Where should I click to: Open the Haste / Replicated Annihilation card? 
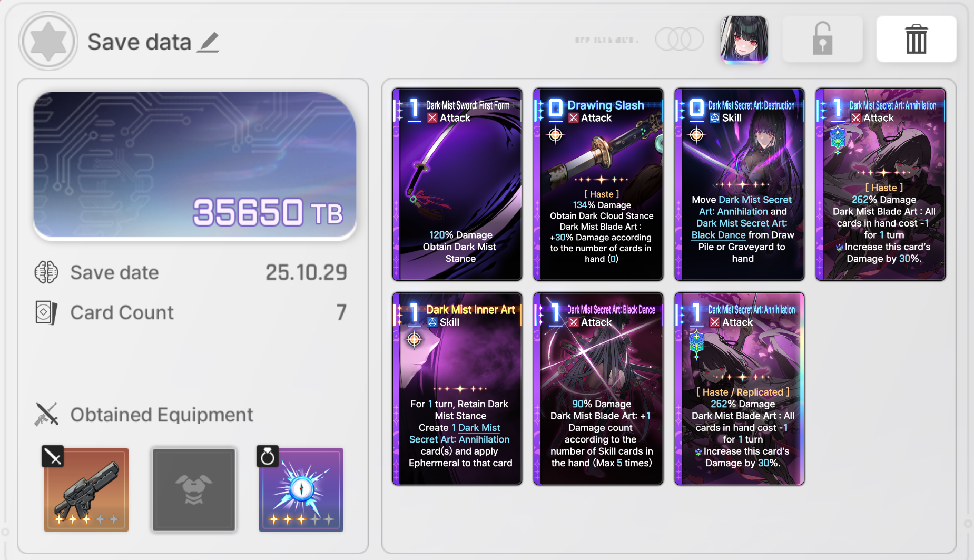point(740,389)
